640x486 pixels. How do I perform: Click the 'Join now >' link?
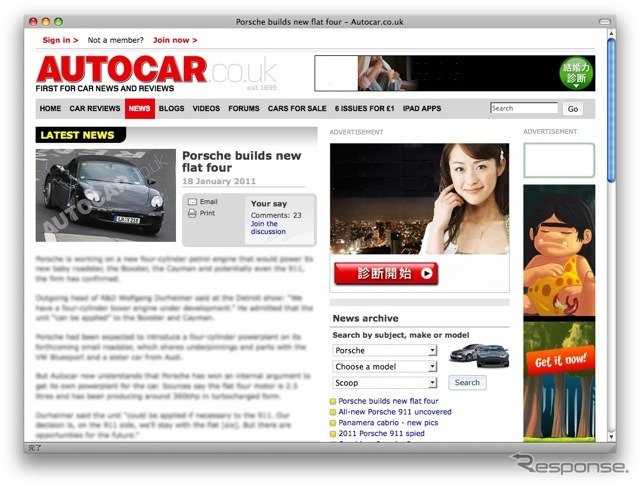click(175, 40)
